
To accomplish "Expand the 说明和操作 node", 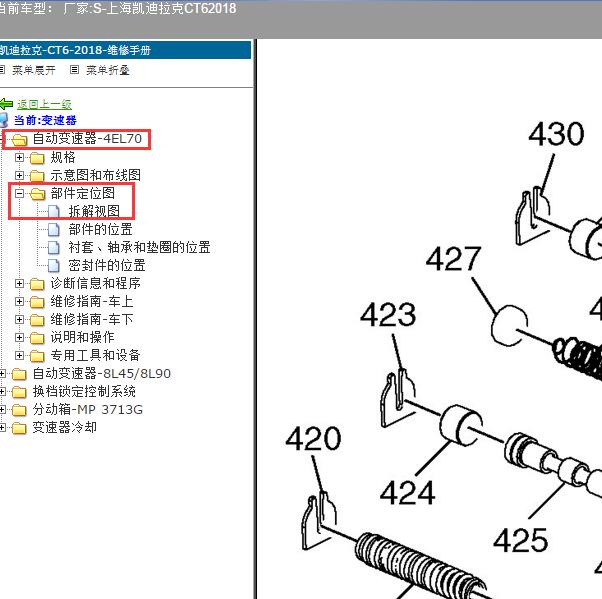I will point(19,338).
